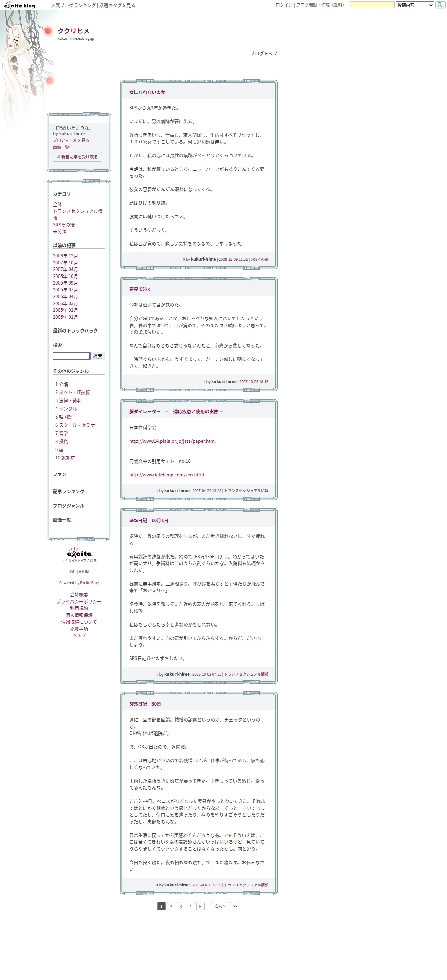Open プロフィールを見る link
This screenshot has width=447, height=980.
71,140
